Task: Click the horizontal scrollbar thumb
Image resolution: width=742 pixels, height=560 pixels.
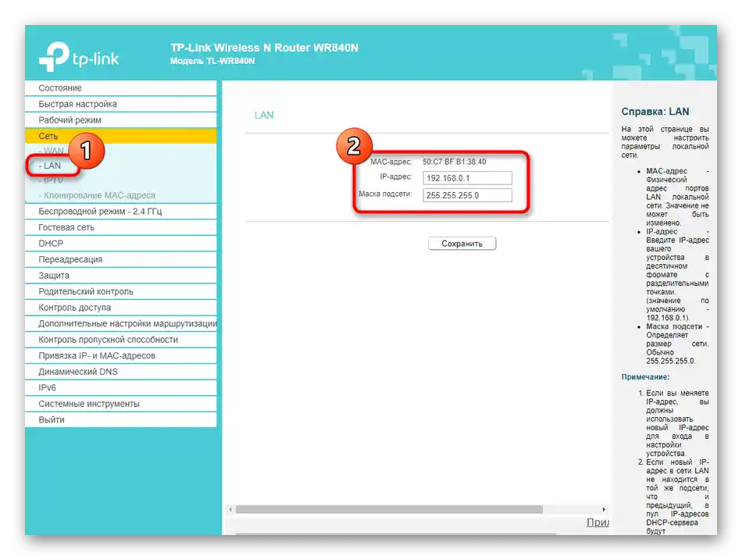Action: point(389,509)
